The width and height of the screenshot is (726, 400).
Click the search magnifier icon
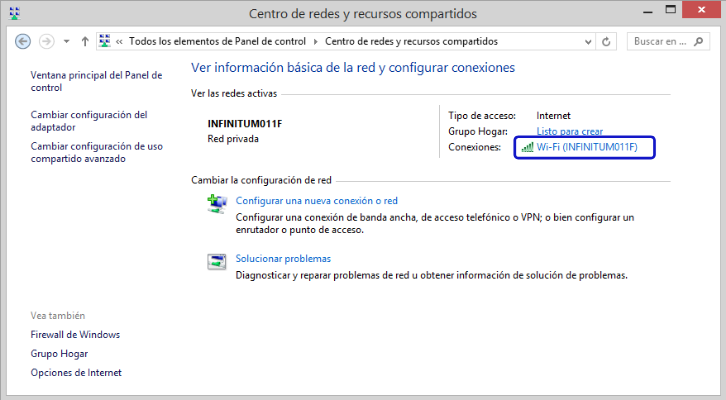[699, 42]
